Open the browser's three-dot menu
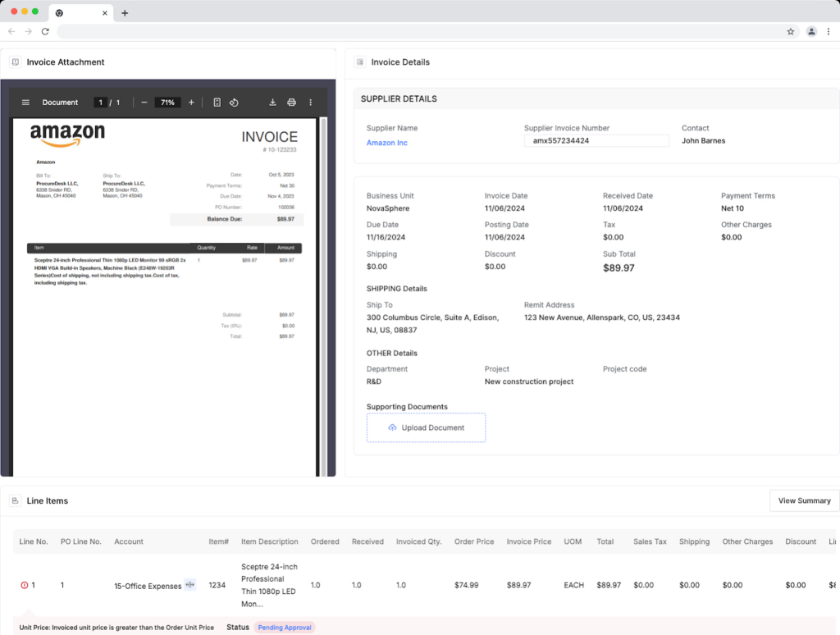840x635 pixels. [x=830, y=30]
